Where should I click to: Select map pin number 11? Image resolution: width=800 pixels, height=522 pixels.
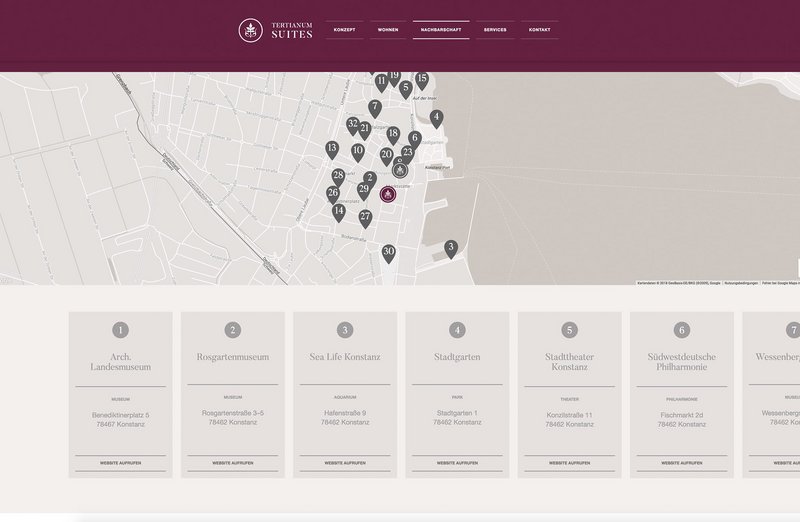point(382,83)
